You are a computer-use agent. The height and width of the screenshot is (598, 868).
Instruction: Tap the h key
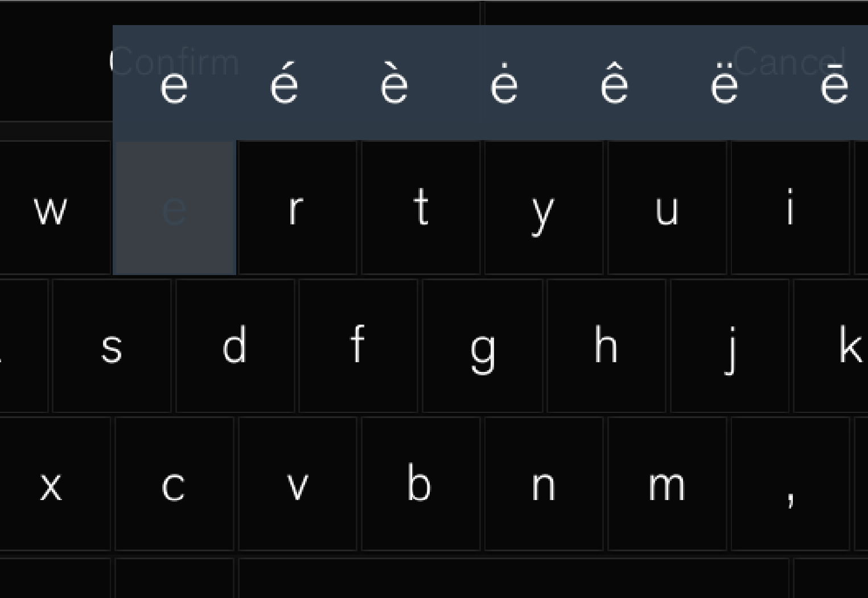606,346
